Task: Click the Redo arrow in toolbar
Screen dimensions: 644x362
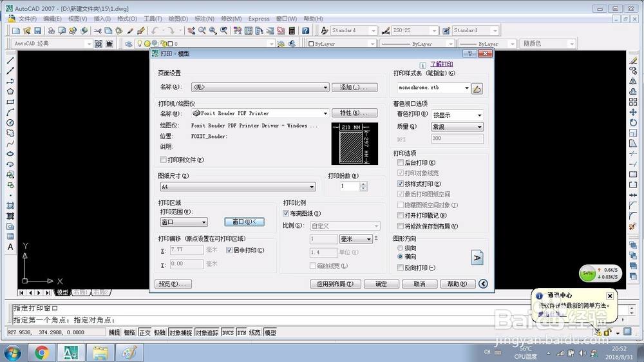Action: (x=171, y=31)
